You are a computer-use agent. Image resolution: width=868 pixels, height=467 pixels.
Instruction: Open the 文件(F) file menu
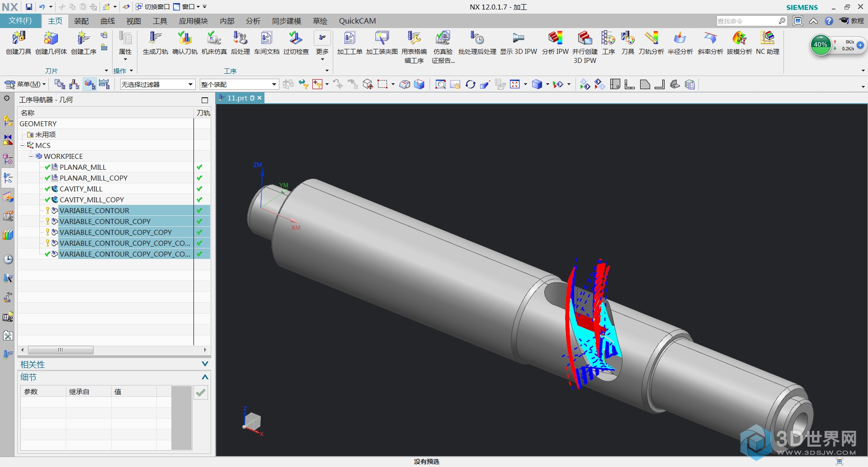click(20, 21)
